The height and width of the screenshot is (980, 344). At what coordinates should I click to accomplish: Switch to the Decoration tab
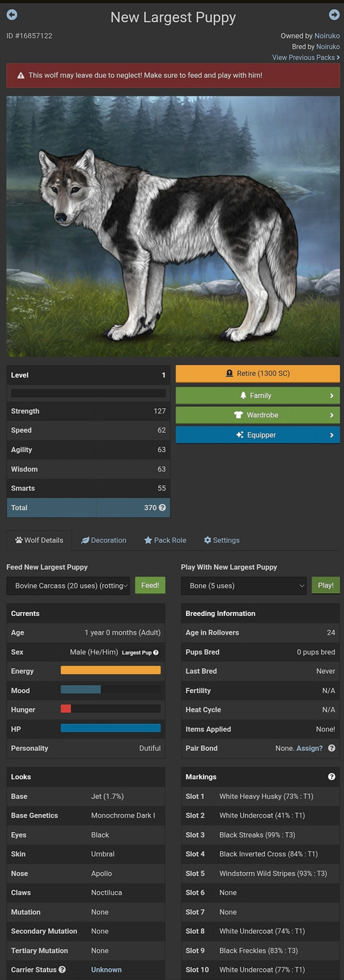(x=104, y=540)
